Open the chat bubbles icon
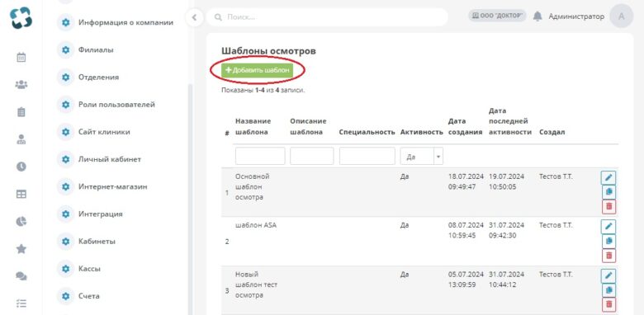Viewport: 644px width, 315px height. tap(21, 276)
